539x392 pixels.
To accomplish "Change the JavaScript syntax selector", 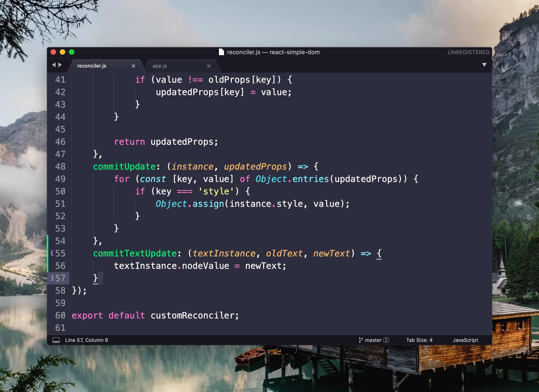I will point(465,340).
